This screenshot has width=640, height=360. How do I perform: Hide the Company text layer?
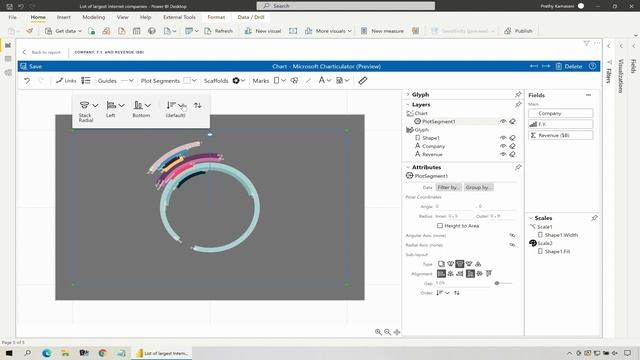point(503,146)
